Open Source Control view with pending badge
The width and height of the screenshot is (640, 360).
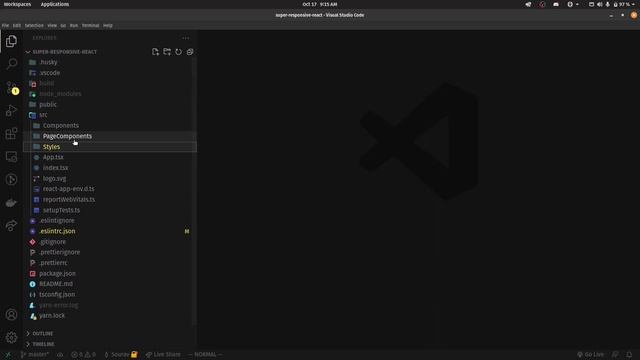tap(11, 87)
